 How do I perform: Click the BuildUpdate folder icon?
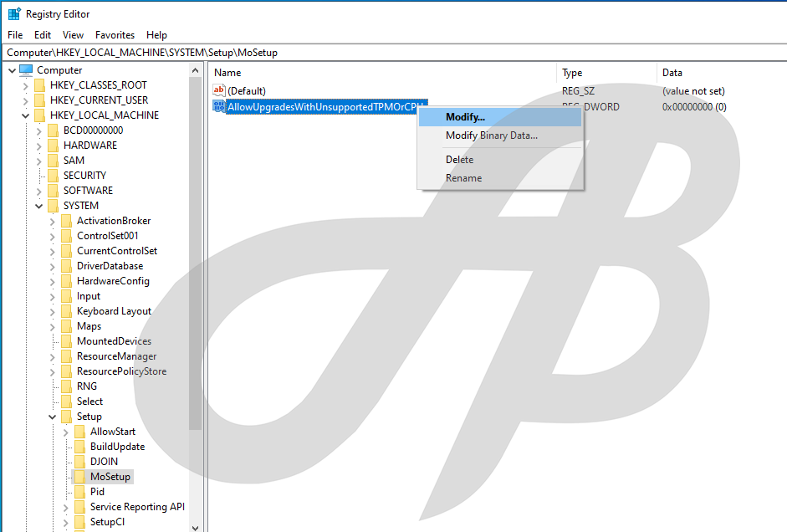(80, 447)
